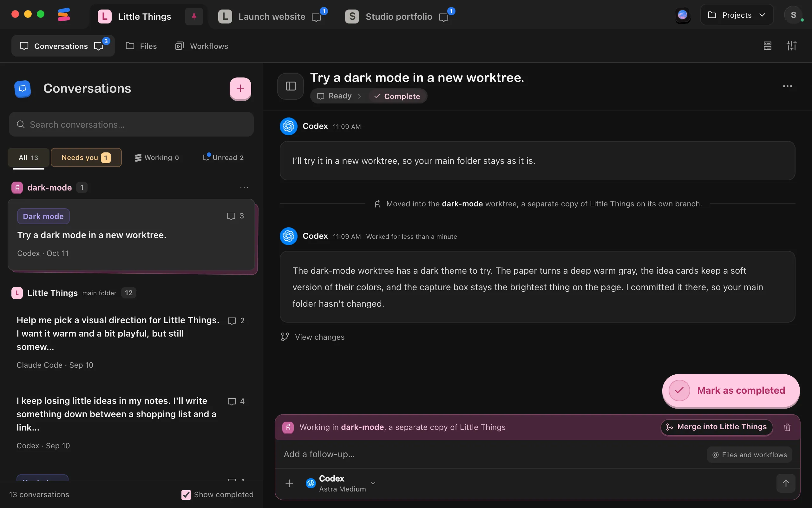Open the user avatar labeled S
812x508 pixels.
point(793,15)
